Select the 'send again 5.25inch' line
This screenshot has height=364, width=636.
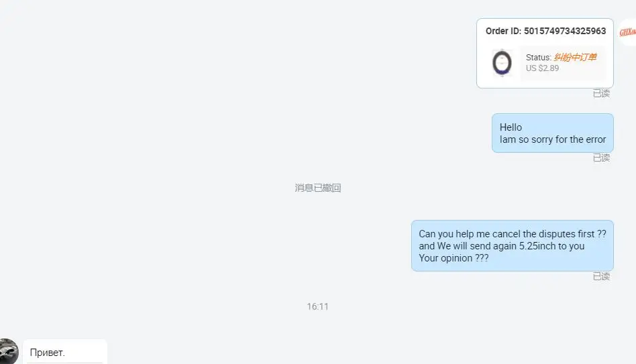click(x=501, y=246)
